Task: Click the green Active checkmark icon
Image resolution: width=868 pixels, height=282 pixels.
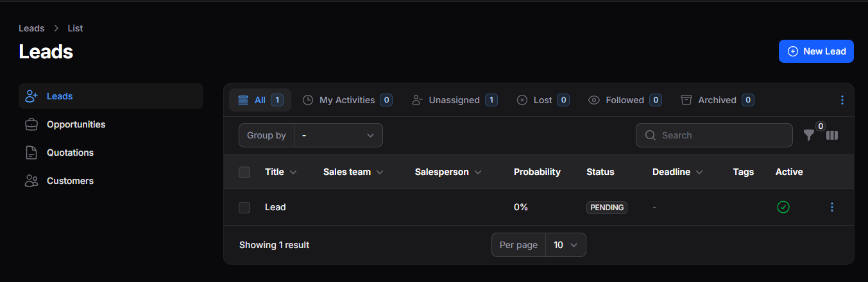Action: 783,207
